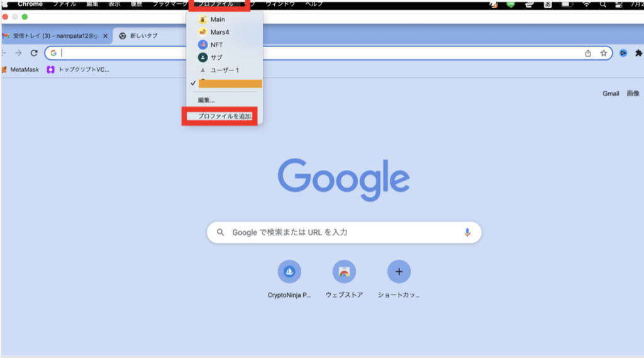Open the CryptoNinja shortcut icon
Screen dimensions: 644x358
click(x=289, y=272)
